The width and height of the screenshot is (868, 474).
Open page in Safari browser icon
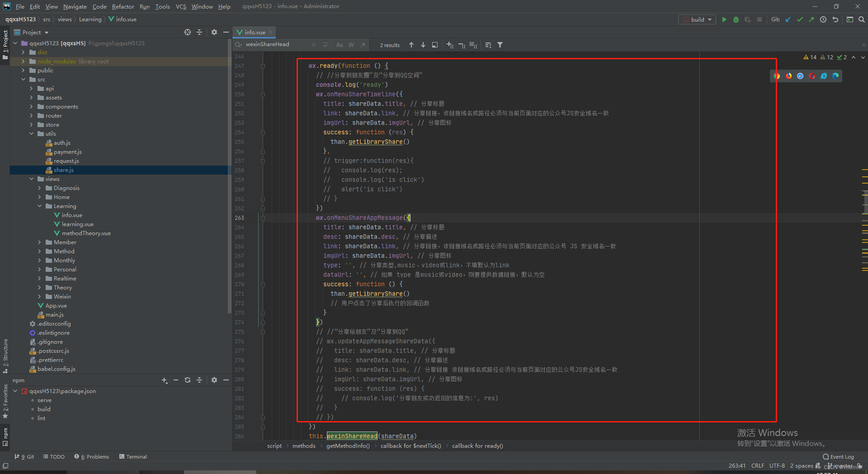tap(800, 76)
